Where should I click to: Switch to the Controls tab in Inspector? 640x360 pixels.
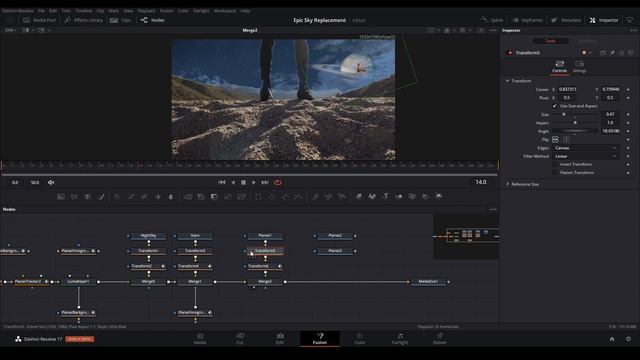pyautogui.click(x=560, y=67)
